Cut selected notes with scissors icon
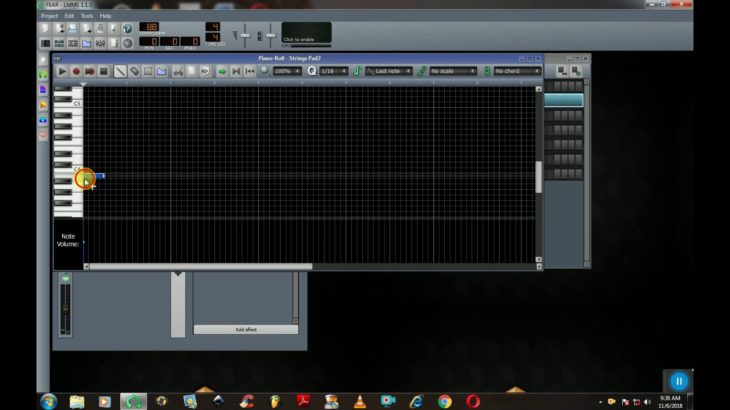The width and height of the screenshot is (730, 410). coord(178,71)
